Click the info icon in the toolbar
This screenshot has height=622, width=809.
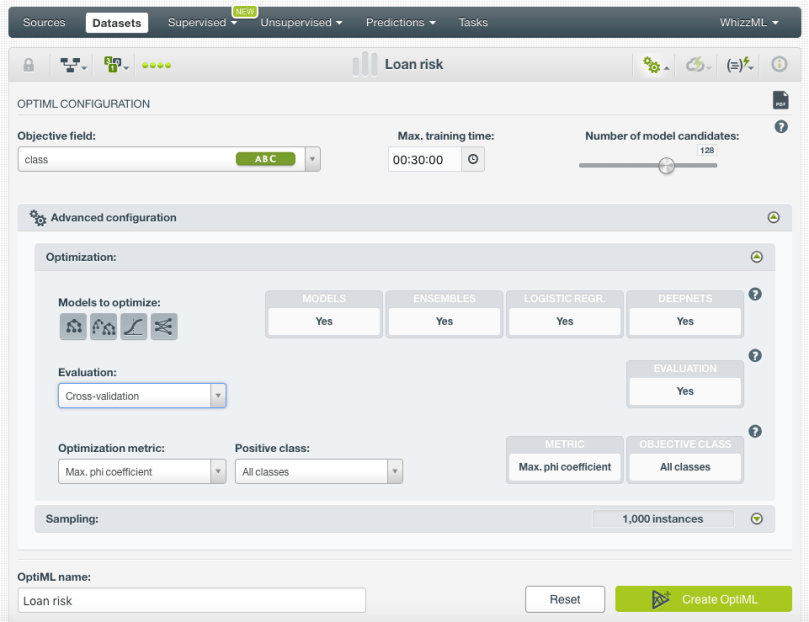[x=779, y=65]
